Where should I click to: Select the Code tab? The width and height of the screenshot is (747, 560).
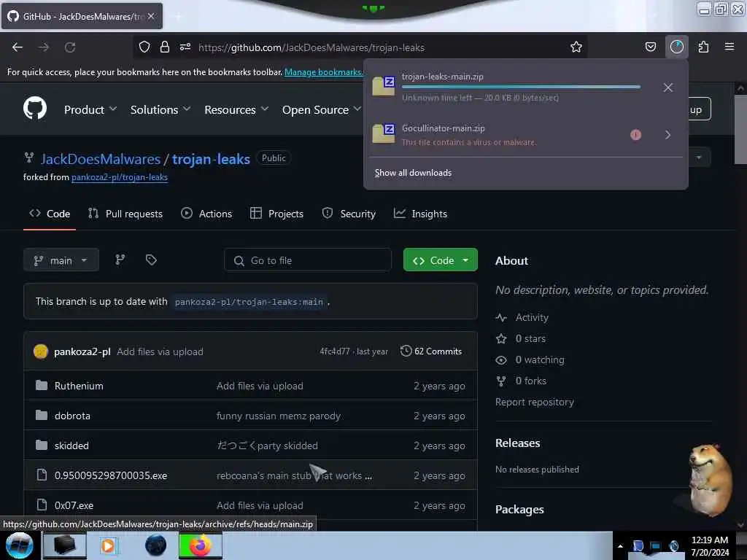pos(50,214)
